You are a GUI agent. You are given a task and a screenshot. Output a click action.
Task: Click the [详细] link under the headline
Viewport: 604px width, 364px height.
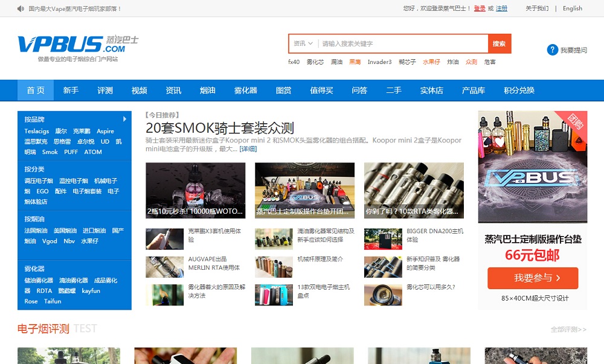[248, 149]
